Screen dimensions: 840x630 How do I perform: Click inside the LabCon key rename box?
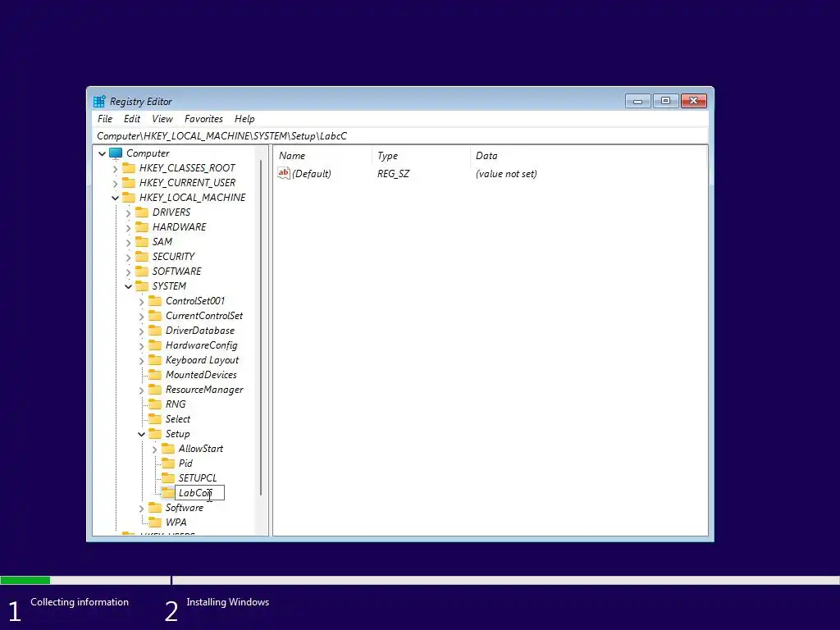200,493
